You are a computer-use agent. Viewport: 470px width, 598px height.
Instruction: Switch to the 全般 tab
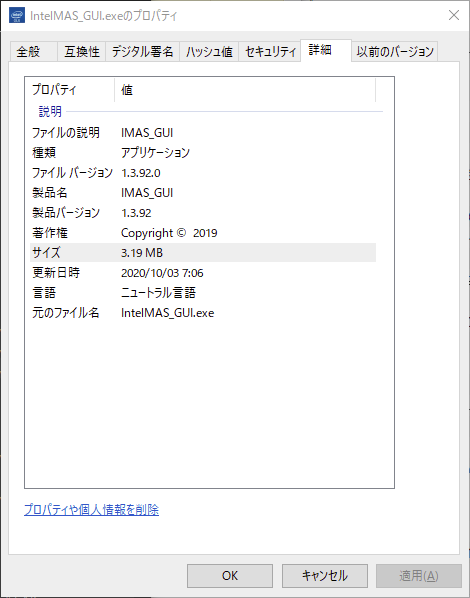pos(34,51)
